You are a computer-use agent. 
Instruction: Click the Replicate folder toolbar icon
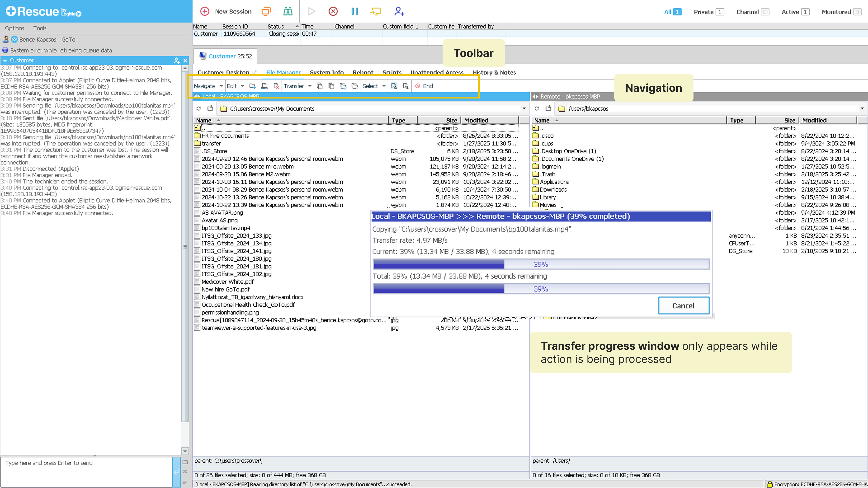354,86
